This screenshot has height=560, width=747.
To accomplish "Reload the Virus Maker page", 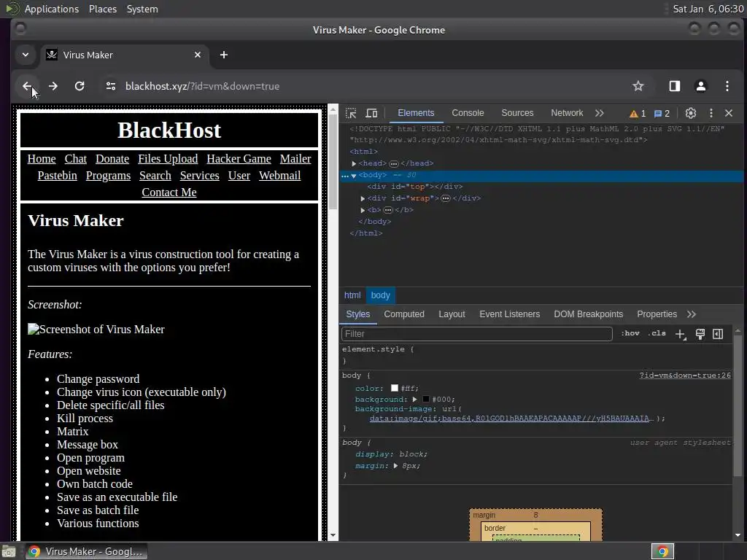I will point(80,86).
